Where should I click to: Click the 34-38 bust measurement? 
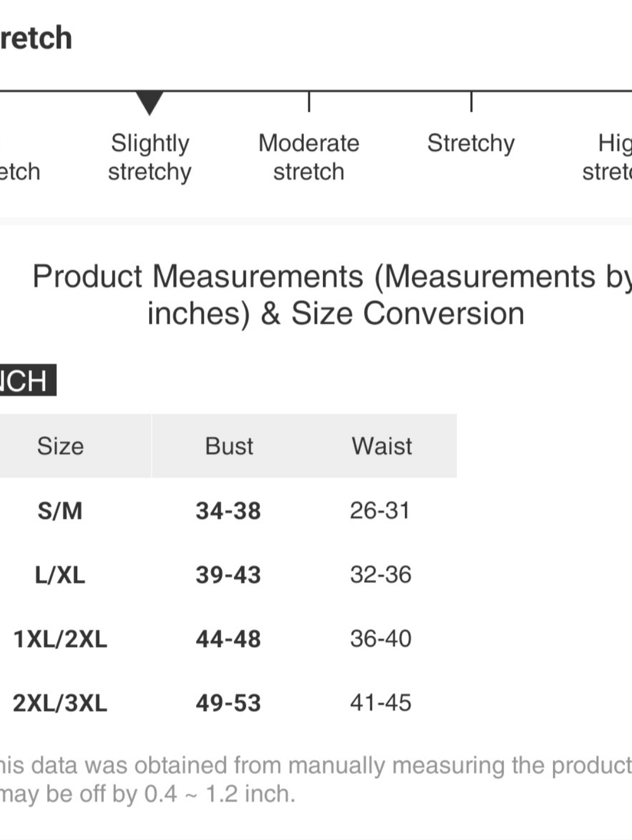point(228,511)
